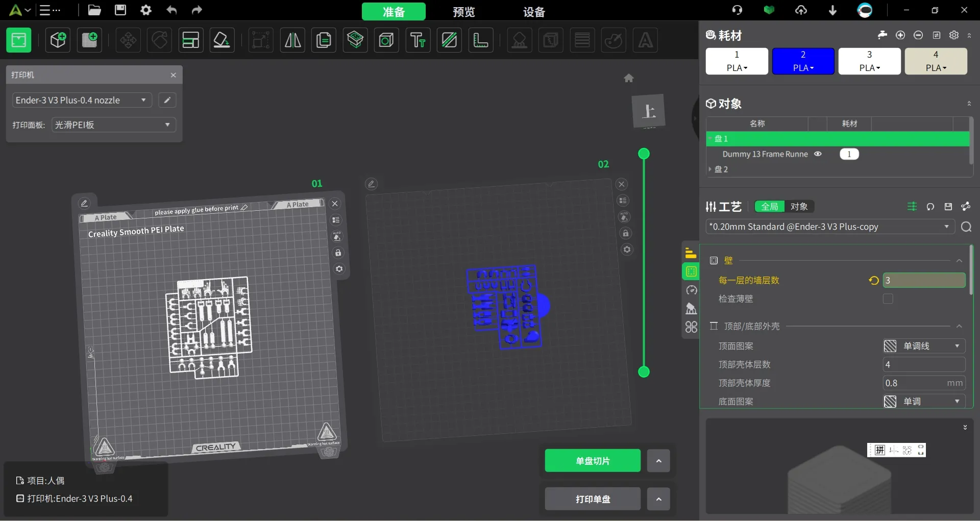Viewport: 980px width, 521px height.
Task: Click the view cube top face
Action: [649, 111]
